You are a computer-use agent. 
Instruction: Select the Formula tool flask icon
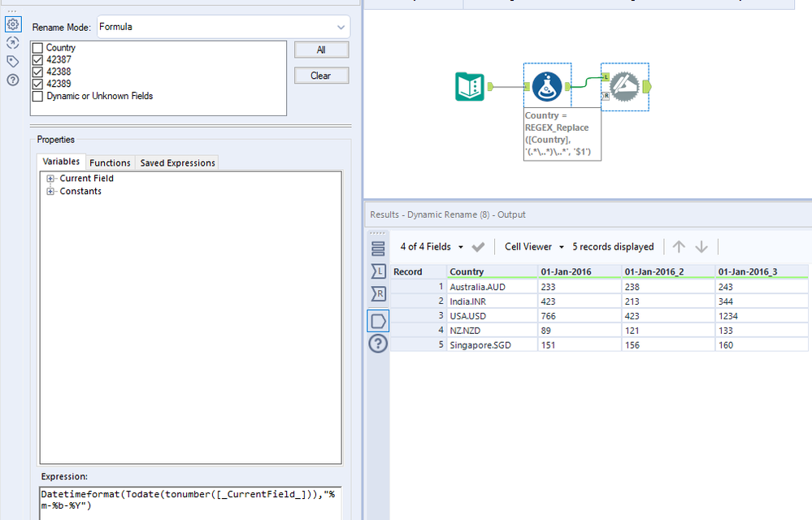(x=547, y=85)
